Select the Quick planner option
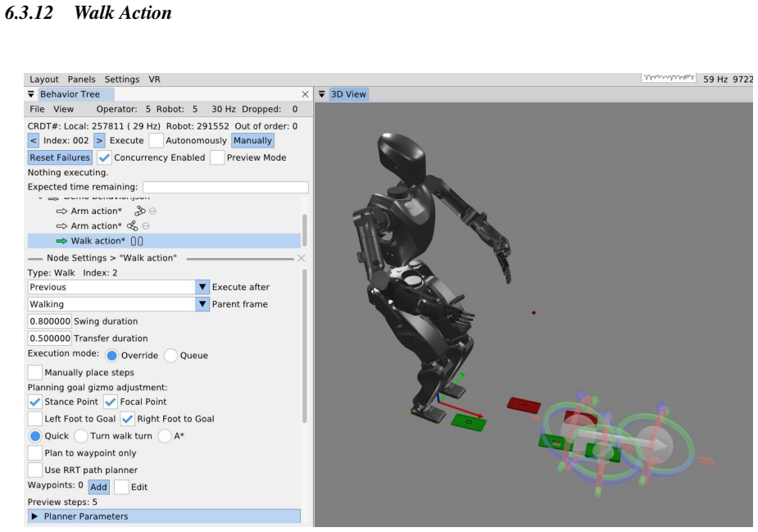This screenshot has width=758, height=532. pyautogui.click(x=34, y=436)
